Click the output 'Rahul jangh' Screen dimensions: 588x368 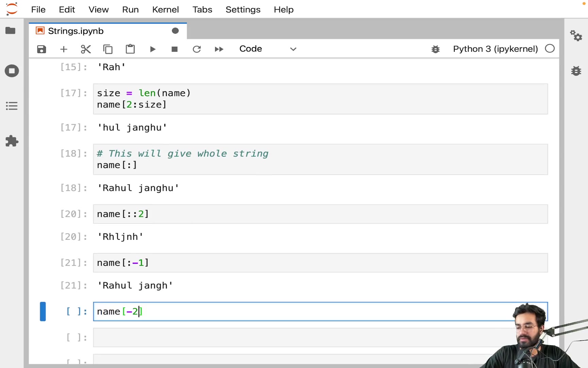[135, 286]
